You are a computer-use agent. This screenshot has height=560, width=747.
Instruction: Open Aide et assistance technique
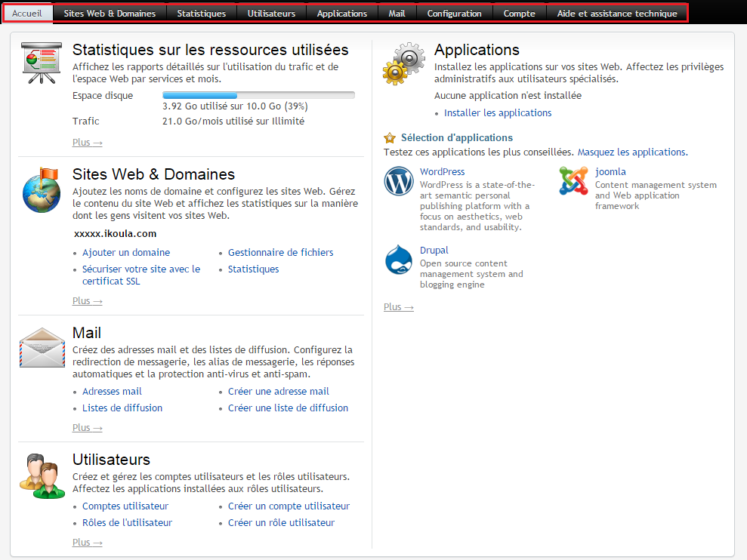point(618,12)
